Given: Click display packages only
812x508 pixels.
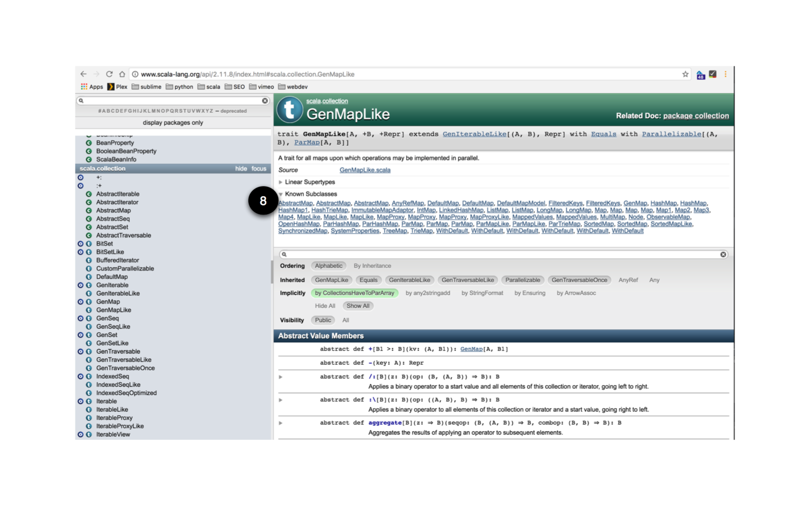Looking at the screenshot, I should coord(173,122).
